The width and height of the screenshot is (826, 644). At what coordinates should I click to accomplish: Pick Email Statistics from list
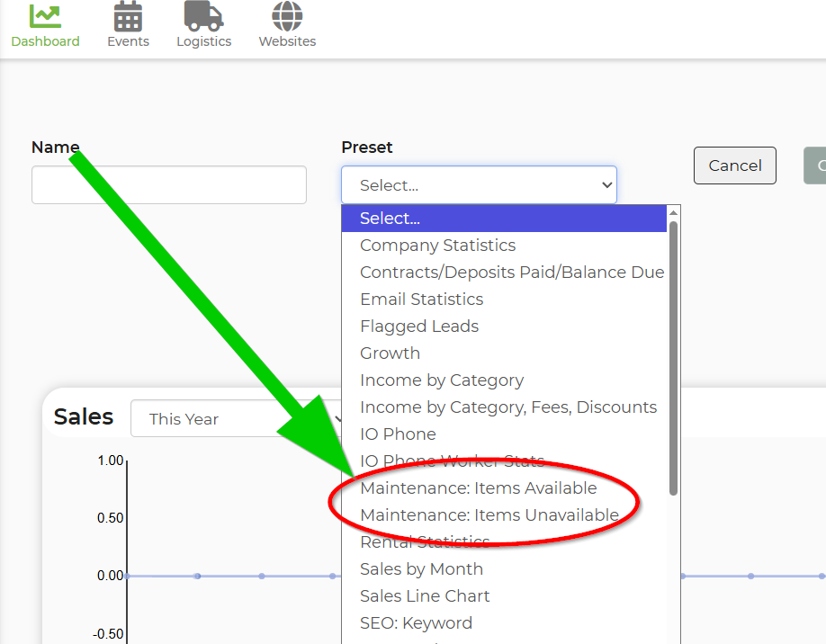(x=421, y=300)
